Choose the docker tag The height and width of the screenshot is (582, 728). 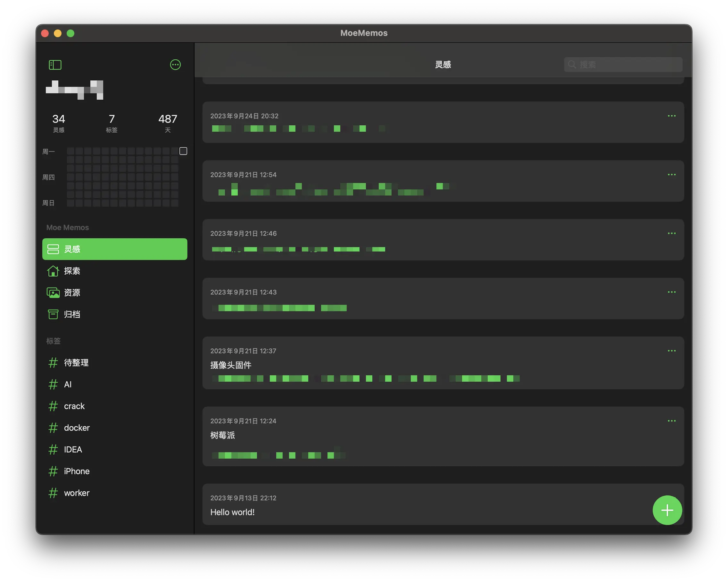[77, 428]
